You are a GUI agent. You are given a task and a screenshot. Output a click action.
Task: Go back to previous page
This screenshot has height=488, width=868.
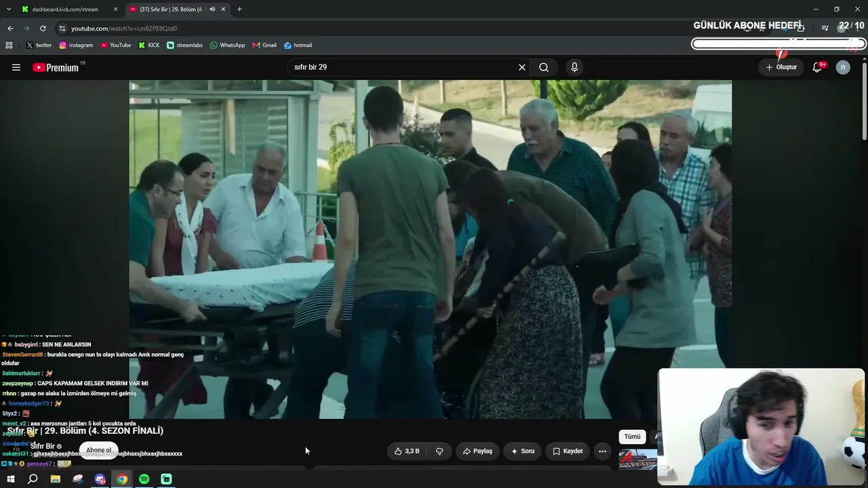pyautogui.click(x=10, y=28)
